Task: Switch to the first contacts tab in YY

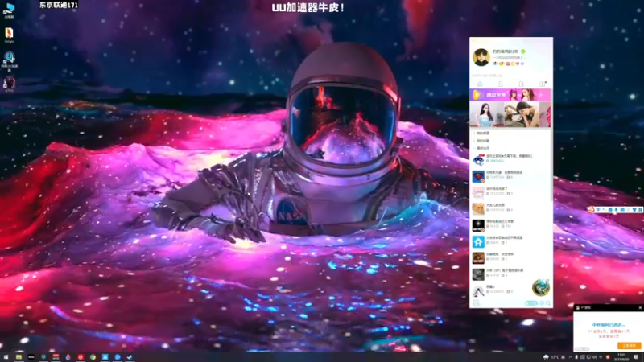Action: click(500, 84)
